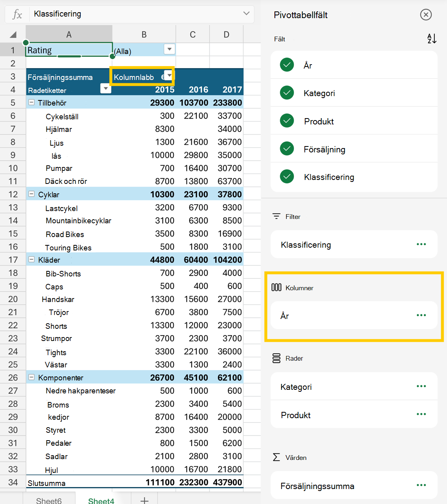Image resolution: width=447 pixels, height=504 pixels.
Task: Select the Slutsumma row label
Action: [x=46, y=483]
